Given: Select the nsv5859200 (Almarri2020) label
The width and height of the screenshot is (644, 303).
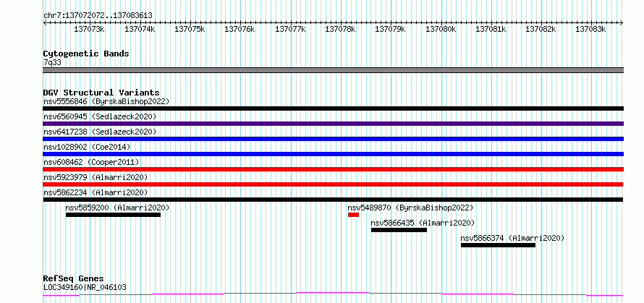Looking at the screenshot, I should click(x=117, y=208).
